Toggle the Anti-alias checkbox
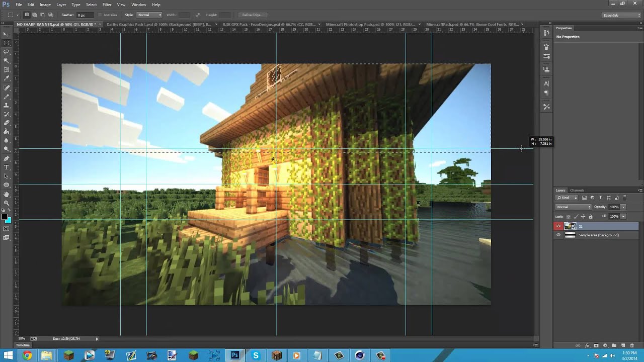This screenshot has width=644, height=362. [100, 15]
